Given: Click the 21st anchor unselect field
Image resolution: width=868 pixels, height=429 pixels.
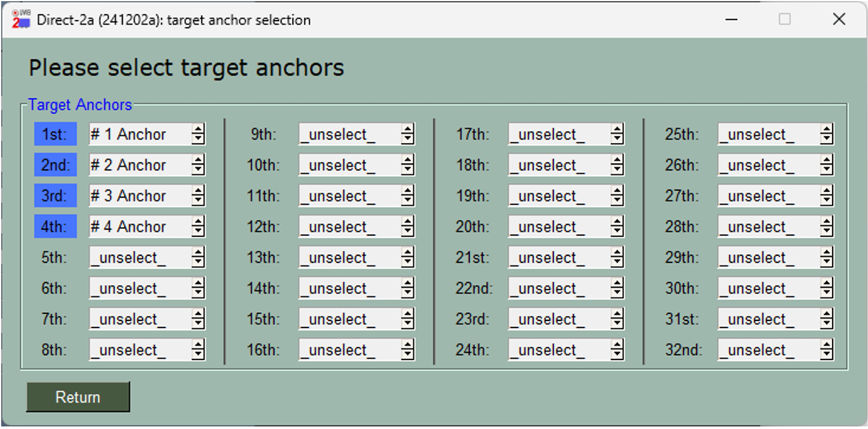Looking at the screenshot, I should pyautogui.click(x=559, y=257).
